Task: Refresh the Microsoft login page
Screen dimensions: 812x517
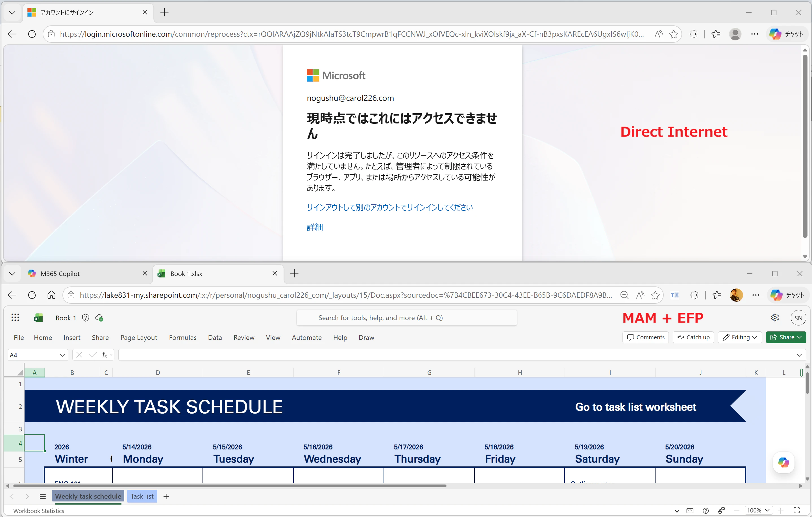Action: click(x=32, y=34)
